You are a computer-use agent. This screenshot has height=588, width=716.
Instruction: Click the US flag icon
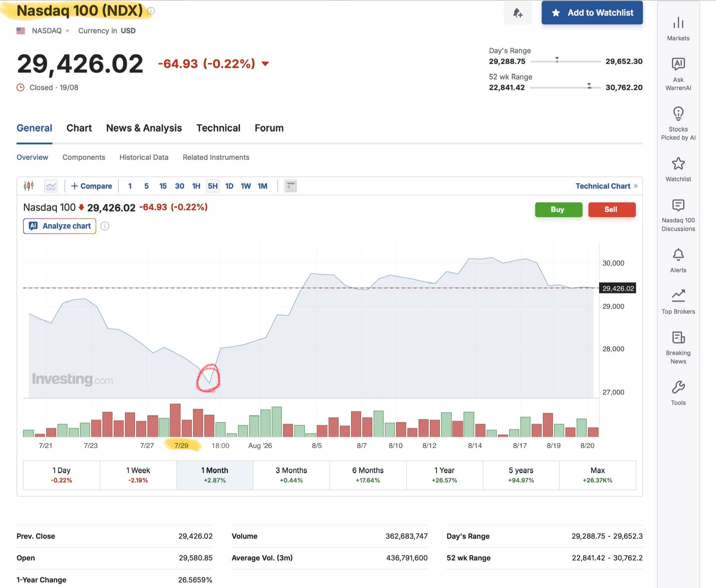click(x=21, y=31)
